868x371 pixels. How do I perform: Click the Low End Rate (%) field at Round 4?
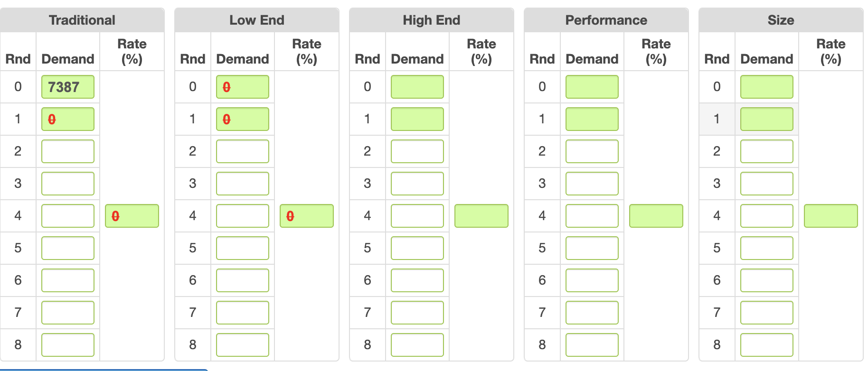[307, 215]
